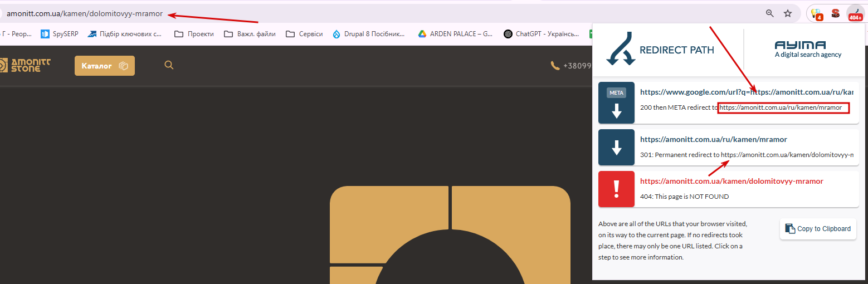
Task: Open the Проекти bookmarks folder
Action: coord(194,34)
